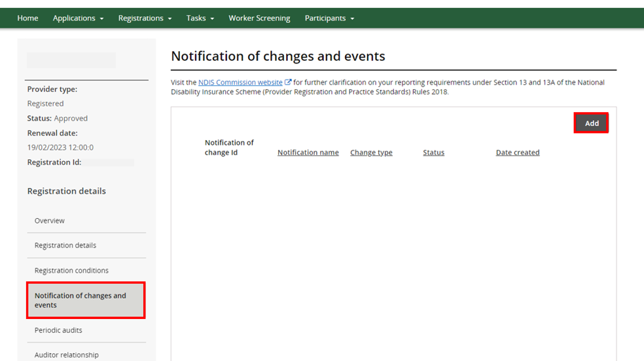The width and height of the screenshot is (644, 361).
Task: Sort by Change type column header
Action: point(371,153)
